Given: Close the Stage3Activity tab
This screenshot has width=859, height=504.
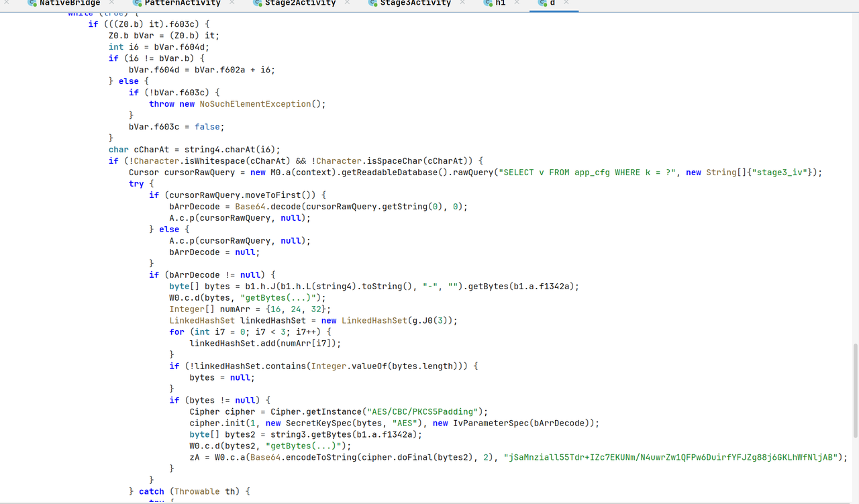Looking at the screenshot, I should pos(464,3).
